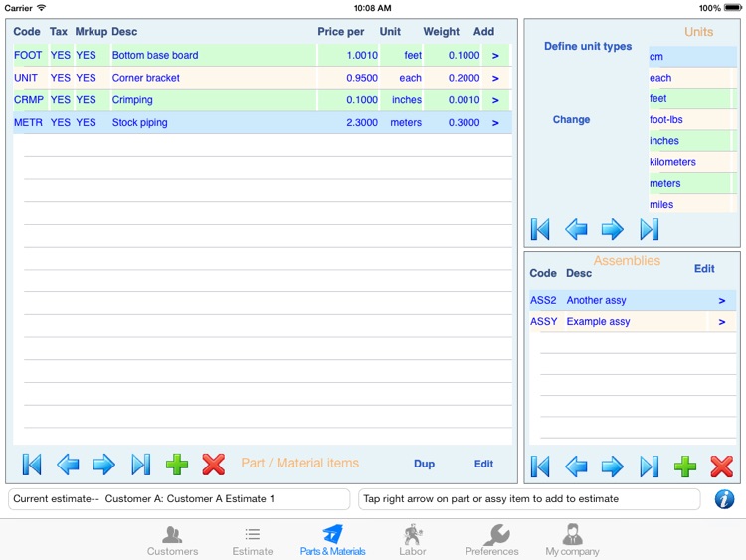Open the My company tab
Screen dimensions: 746x560
572,541
